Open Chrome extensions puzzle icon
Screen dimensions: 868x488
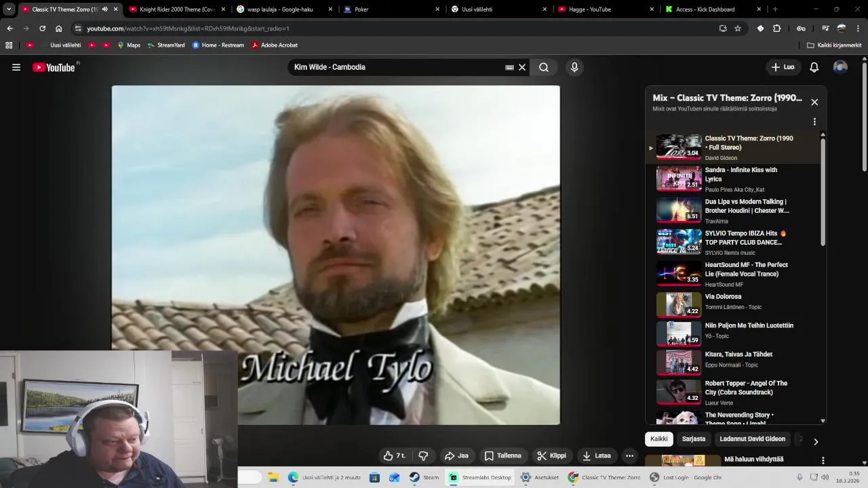pos(777,28)
